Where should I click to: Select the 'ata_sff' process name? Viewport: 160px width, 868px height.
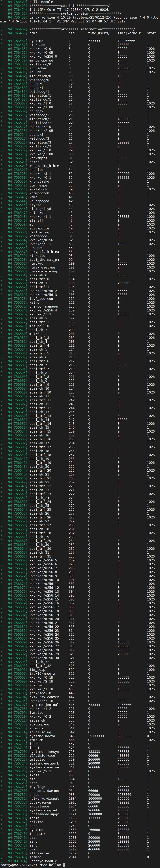click(x=36, y=221)
